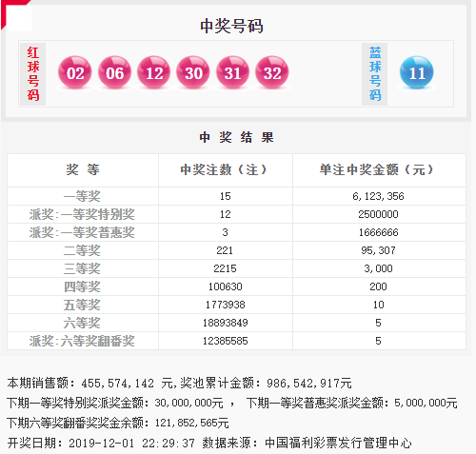Click the 六等奖 row label
476x454 pixels.
click(82, 323)
